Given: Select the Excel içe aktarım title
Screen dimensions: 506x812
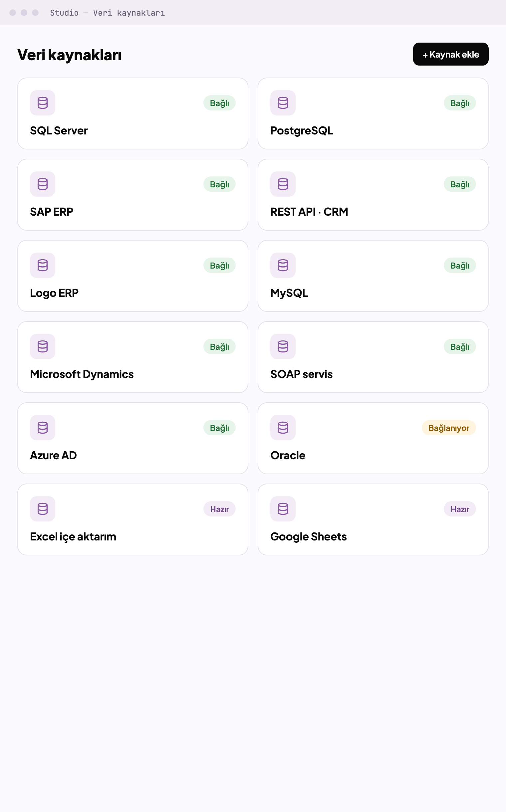Looking at the screenshot, I should point(73,537).
